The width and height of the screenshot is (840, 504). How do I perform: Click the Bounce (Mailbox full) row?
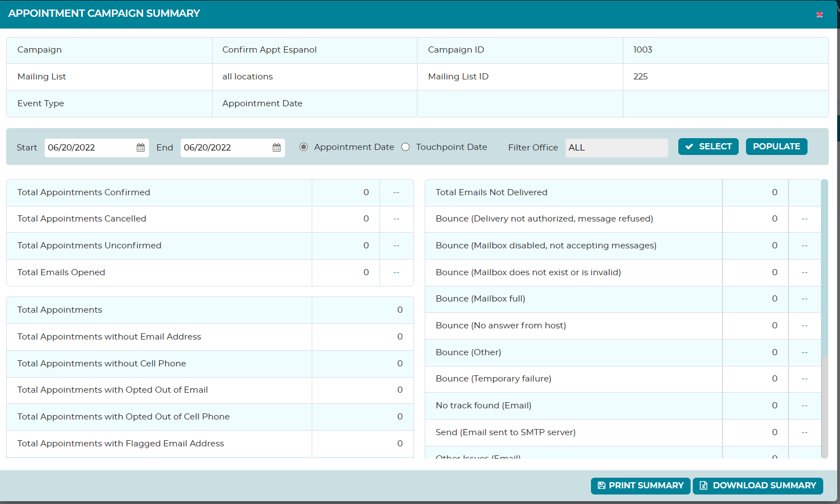pyautogui.click(x=623, y=299)
